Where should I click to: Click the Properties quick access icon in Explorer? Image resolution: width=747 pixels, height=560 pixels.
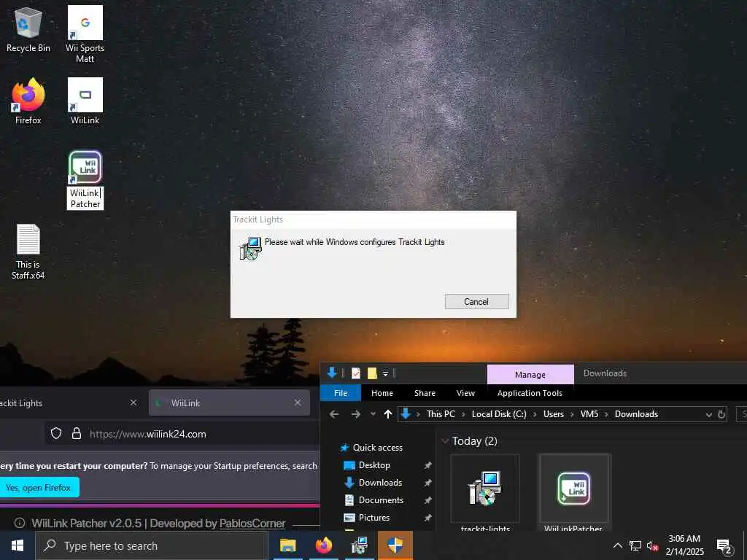coord(356,373)
